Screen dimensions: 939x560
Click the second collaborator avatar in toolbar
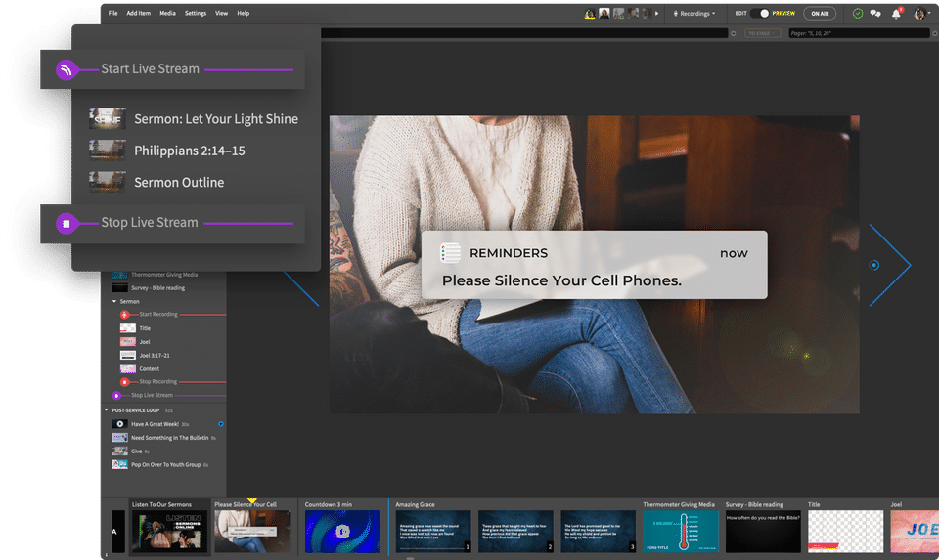pyautogui.click(x=604, y=13)
